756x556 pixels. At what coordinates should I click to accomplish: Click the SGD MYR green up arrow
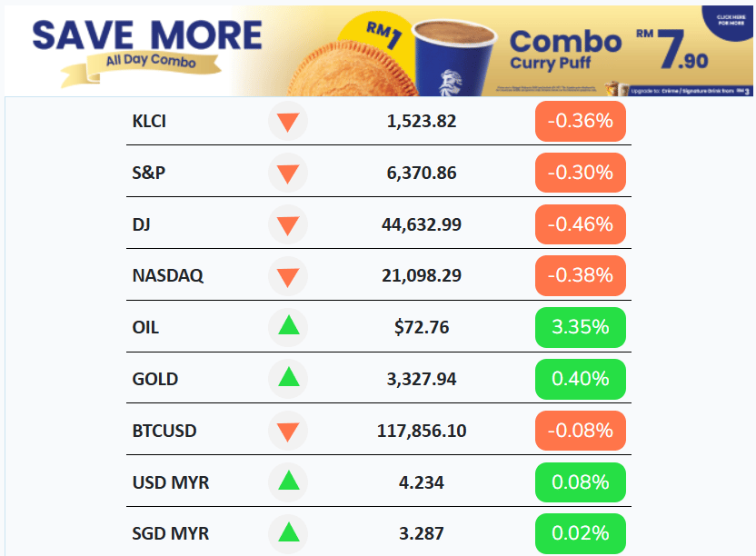point(288,534)
